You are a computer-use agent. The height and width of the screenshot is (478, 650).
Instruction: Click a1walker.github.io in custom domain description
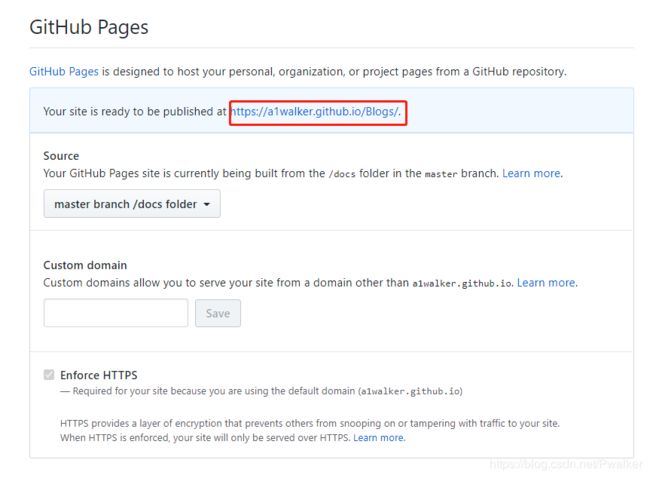point(462,284)
